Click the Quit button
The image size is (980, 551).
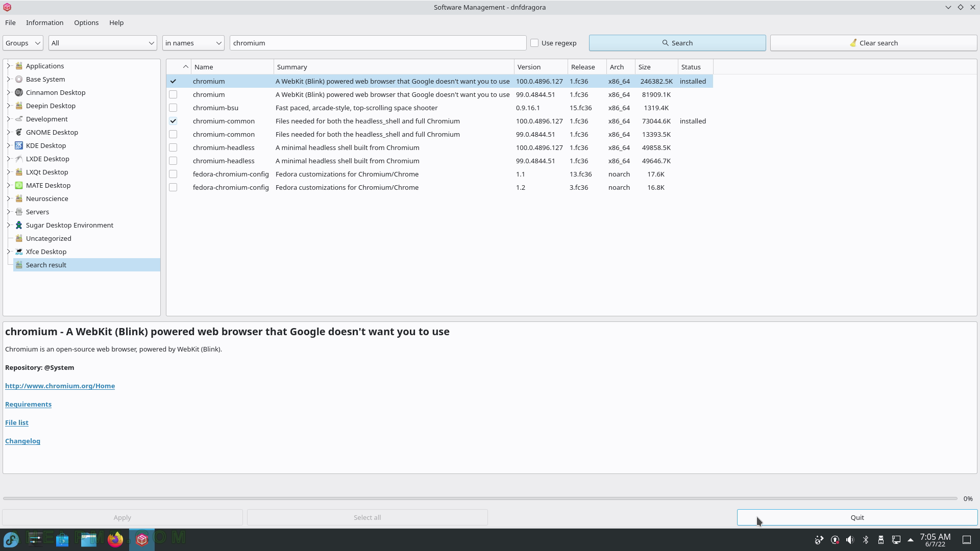(x=857, y=517)
